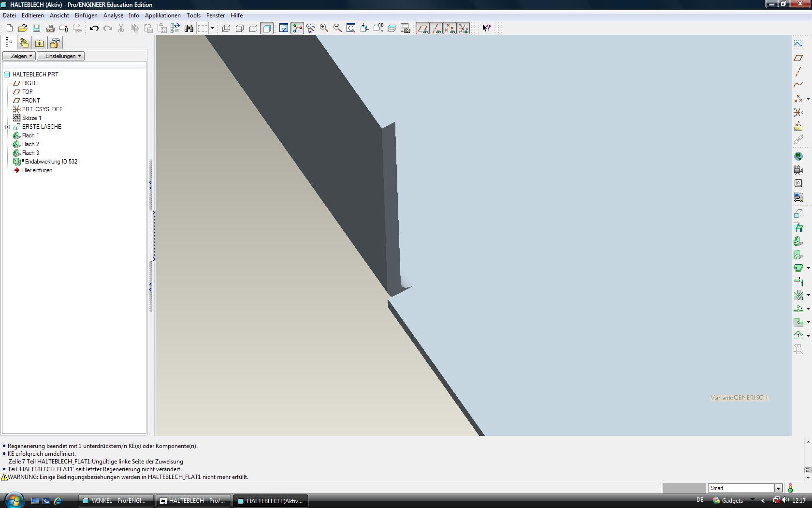
Task: Click the context-sensitive help icon
Action: pyautogui.click(x=487, y=28)
